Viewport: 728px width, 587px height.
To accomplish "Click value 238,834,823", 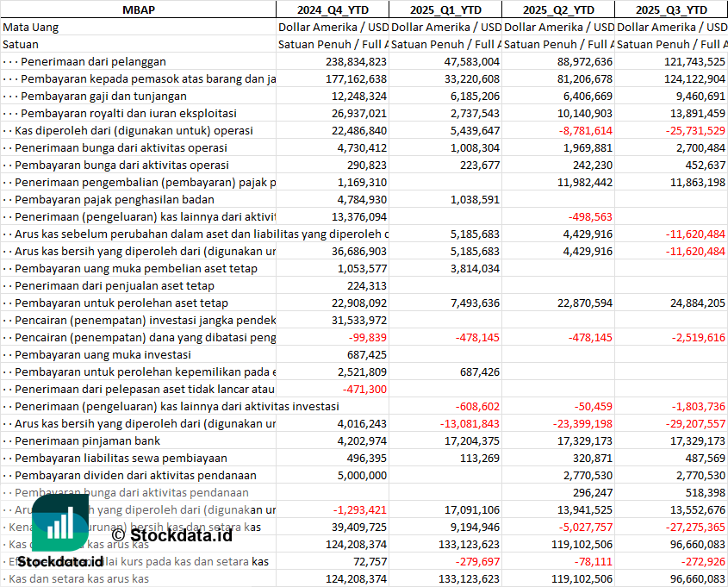I will pyautogui.click(x=356, y=62).
